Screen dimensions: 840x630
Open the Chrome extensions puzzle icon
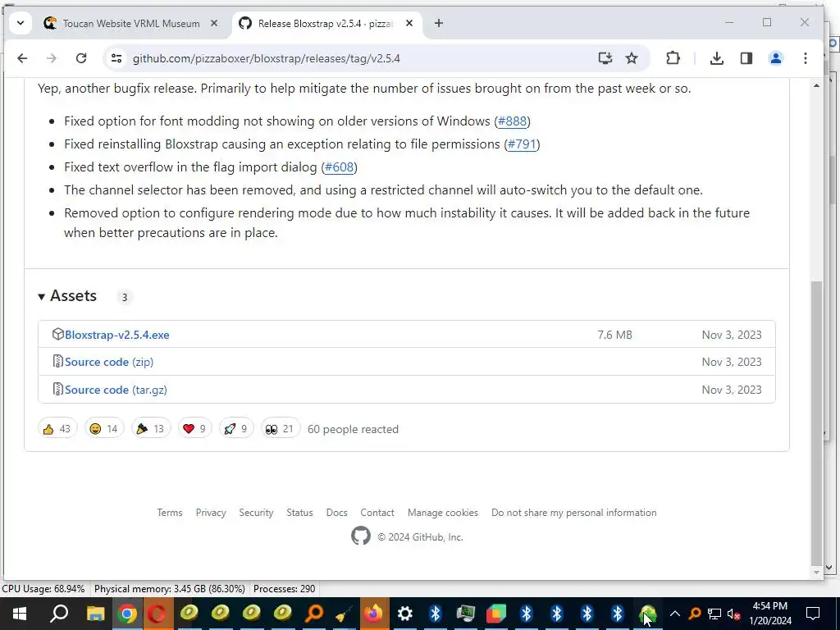[x=673, y=58]
